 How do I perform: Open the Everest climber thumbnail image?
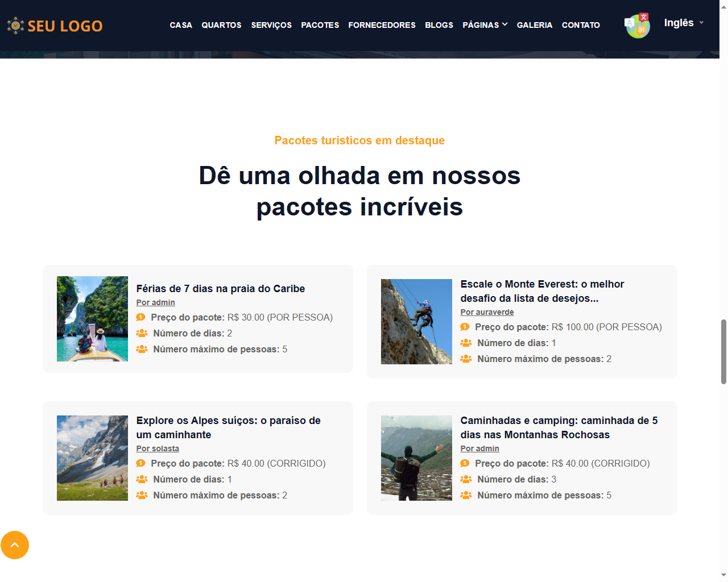416,322
